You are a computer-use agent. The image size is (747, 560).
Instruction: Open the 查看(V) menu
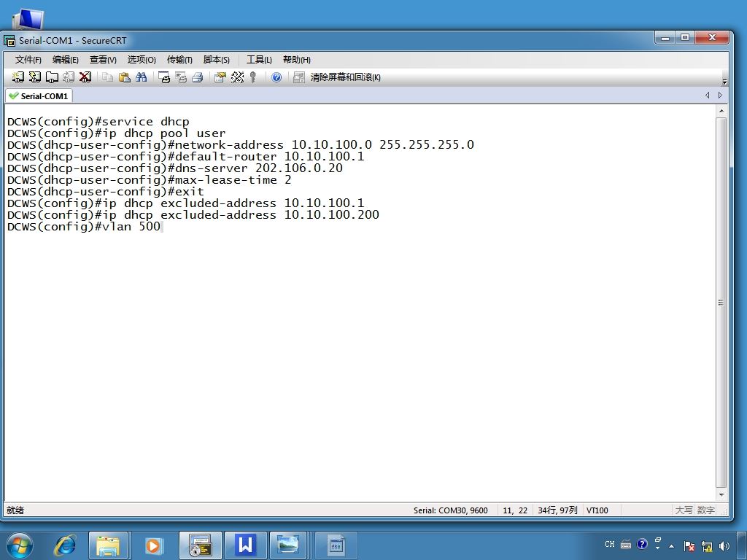103,60
